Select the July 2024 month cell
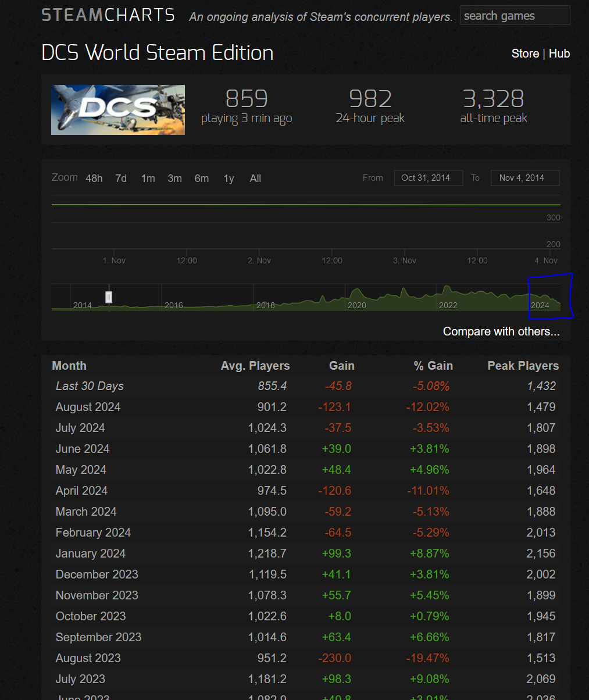This screenshot has height=700, width=589. coord(80,428)
